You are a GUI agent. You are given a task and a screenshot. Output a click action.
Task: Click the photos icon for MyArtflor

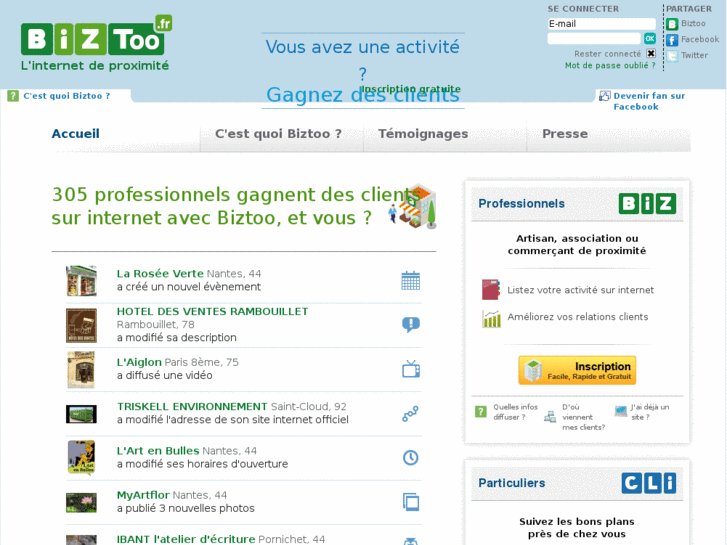(410, 502)
